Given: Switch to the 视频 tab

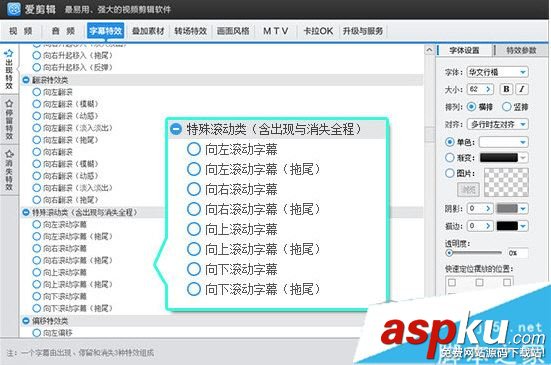Looking at the screenshot, I should [21, 31].
